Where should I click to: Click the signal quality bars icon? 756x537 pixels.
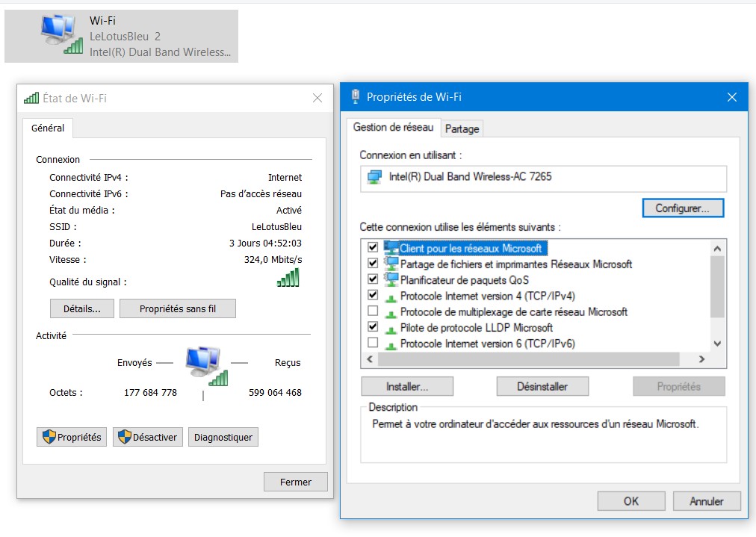coord(288,279)
